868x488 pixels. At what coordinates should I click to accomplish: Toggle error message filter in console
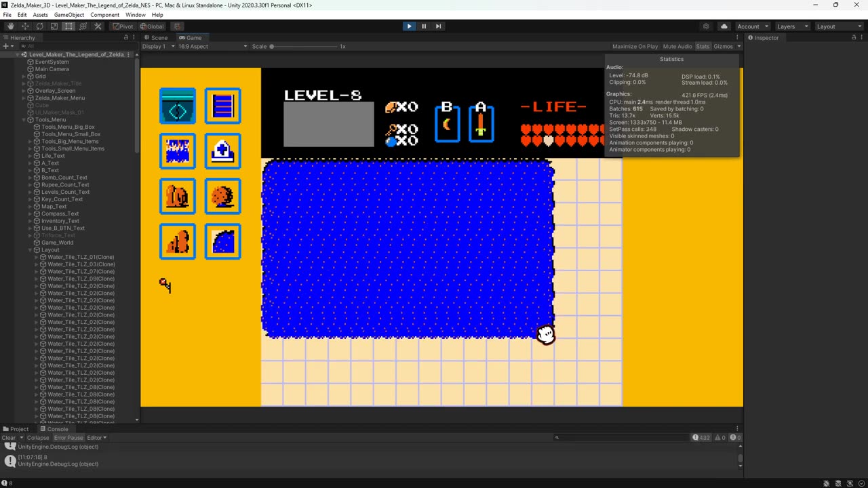[735, 438]
